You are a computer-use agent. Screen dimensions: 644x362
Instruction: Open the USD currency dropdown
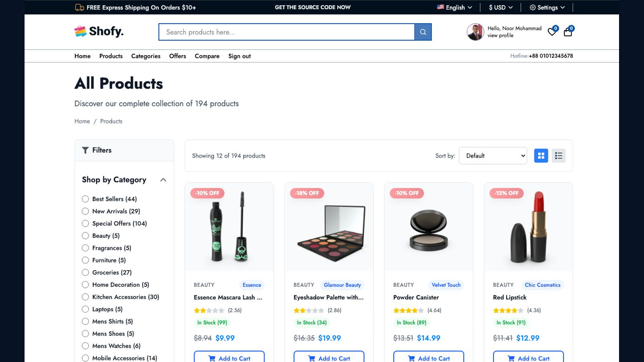[x=501, y=7]
